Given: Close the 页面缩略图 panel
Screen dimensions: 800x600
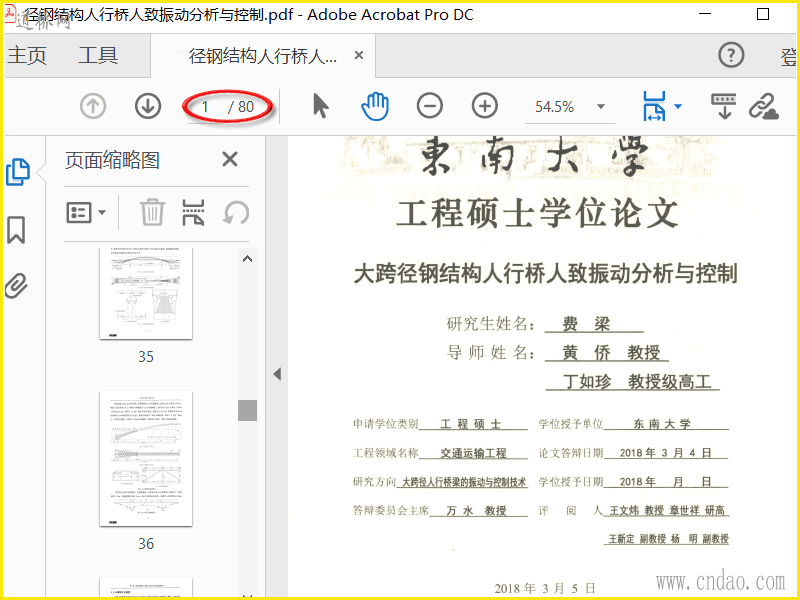Looking at the screenshot, I should click(x=230, y=160).
